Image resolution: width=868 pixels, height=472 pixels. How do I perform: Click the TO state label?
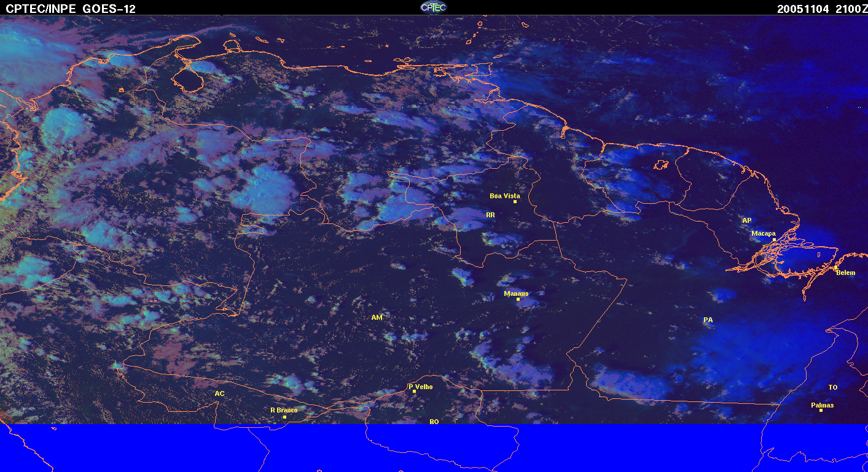833,387
